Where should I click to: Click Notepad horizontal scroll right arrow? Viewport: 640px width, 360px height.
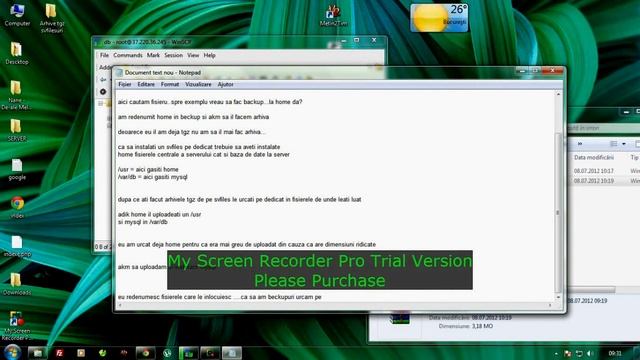tap(550, 305)
